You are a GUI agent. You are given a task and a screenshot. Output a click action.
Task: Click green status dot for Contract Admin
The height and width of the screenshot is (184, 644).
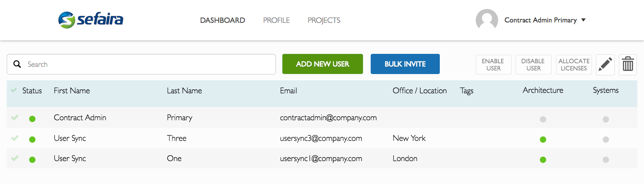click(32, 119)
